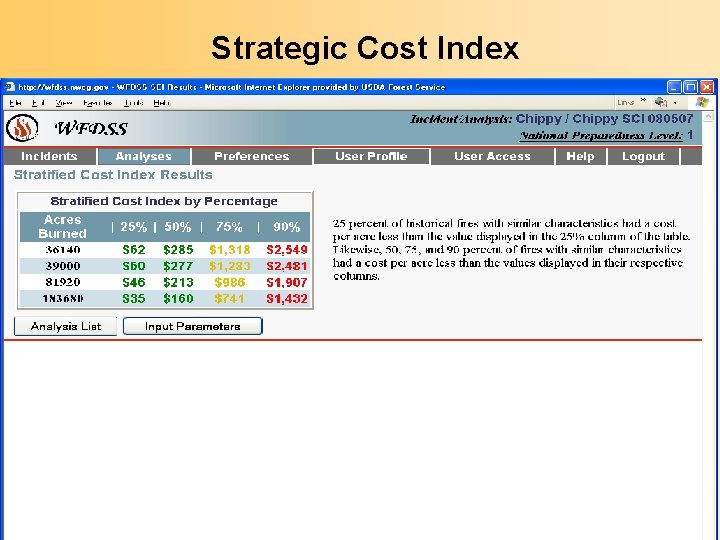Click the Help navigation tab
720x540 pixels.
click(x=580, y=156)
